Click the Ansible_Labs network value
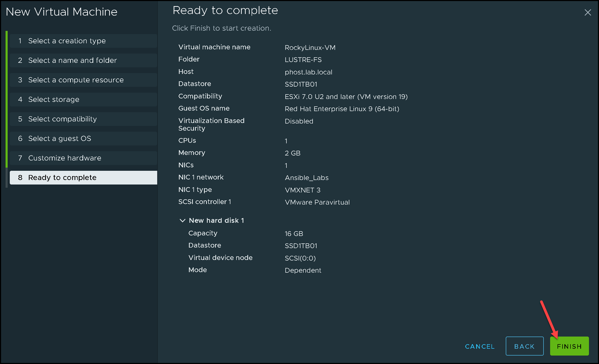Image resolution: width=599 pixels, height=364 pixels. pos(306,178)
